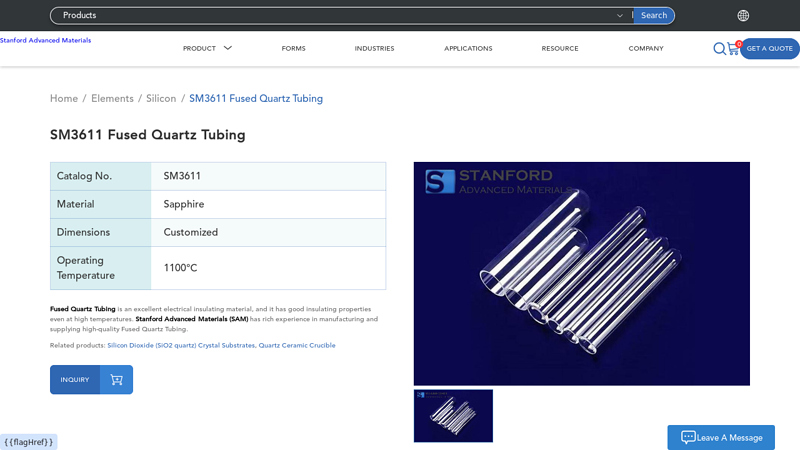The width and height of the screenshot is (800, 450).
Task: Click the SM3611 catalog number cell
Action: (268, 176)
